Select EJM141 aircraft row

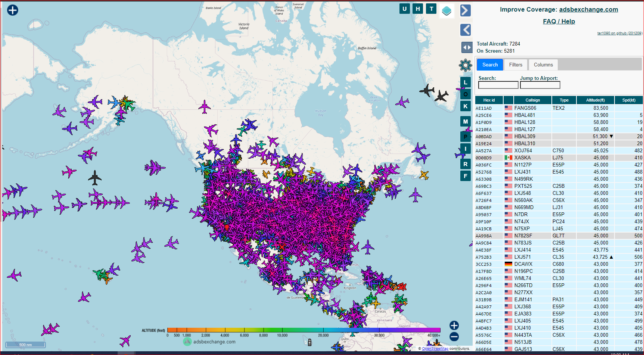tap(559, 300)
